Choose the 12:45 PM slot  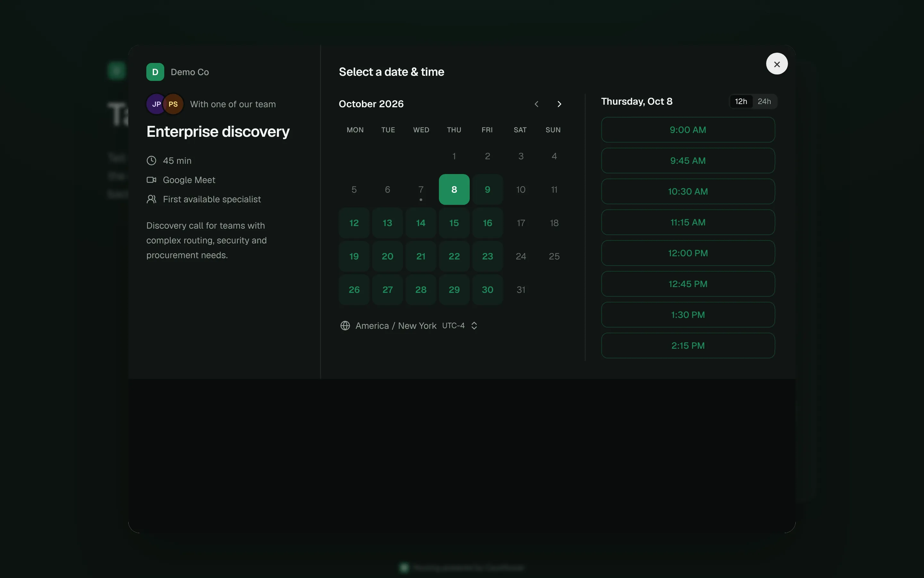point(688,284)
